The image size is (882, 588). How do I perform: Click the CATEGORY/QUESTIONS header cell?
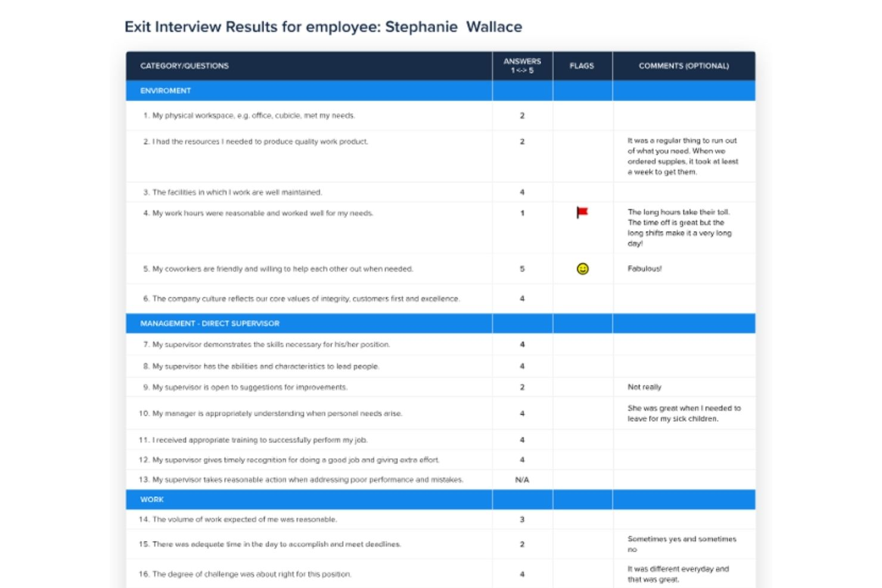(185, 66)
